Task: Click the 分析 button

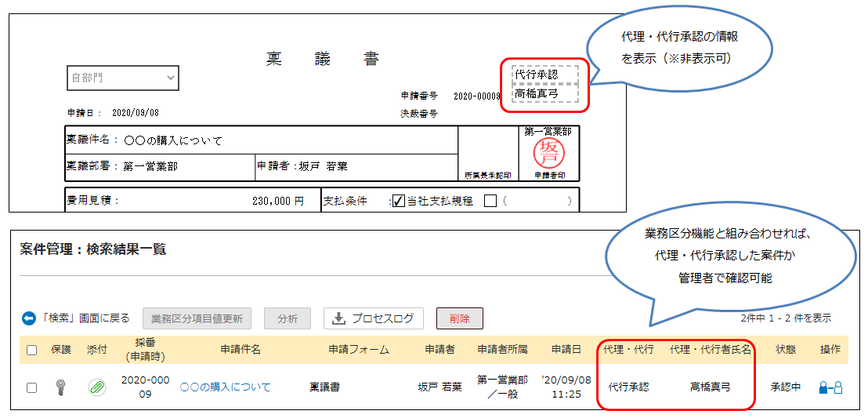Action: tap(288, 318)
